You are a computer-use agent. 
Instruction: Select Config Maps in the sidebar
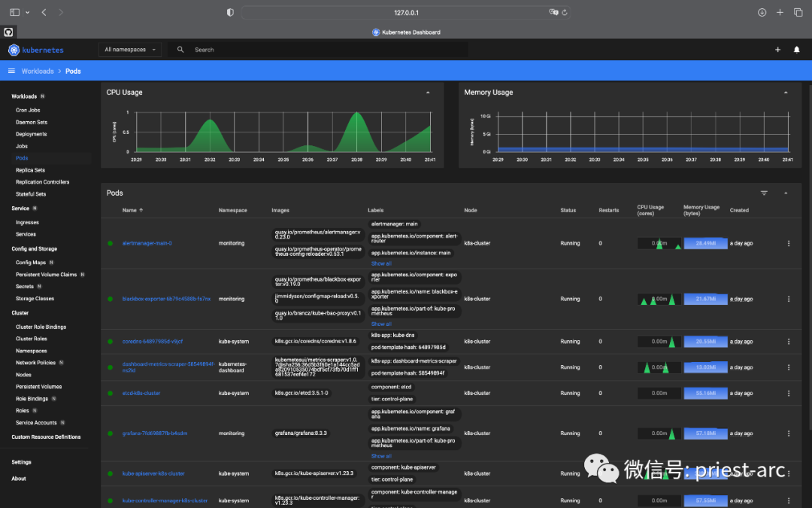[x=31, y=263]
